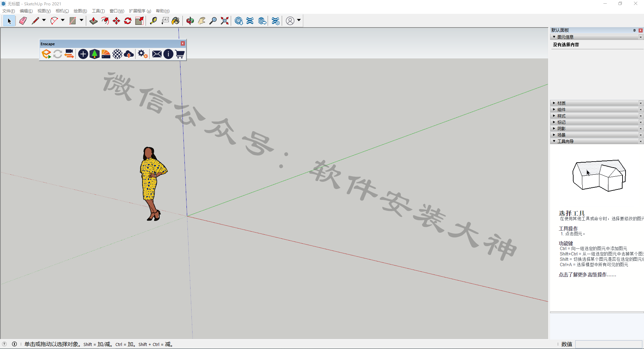The image size is (644, 349).
Task: Choose the Arc drawing tool
Action: [x=54, y=21]
